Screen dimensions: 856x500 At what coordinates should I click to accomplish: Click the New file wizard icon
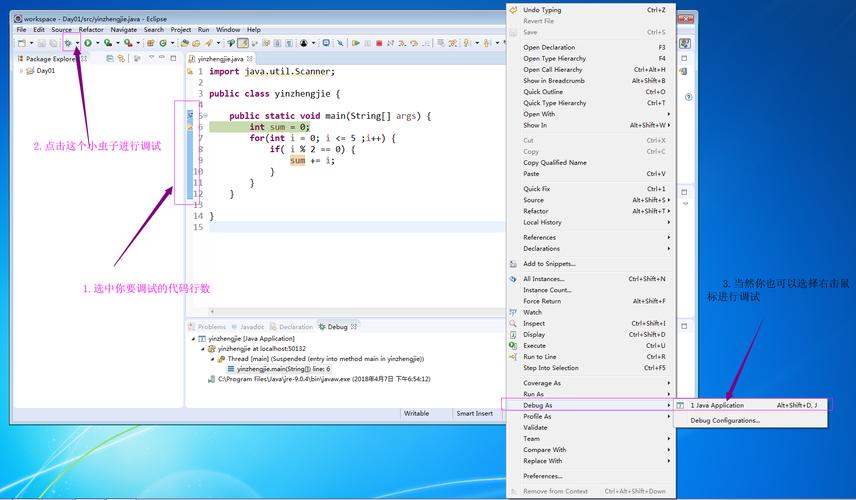[22, 43]
